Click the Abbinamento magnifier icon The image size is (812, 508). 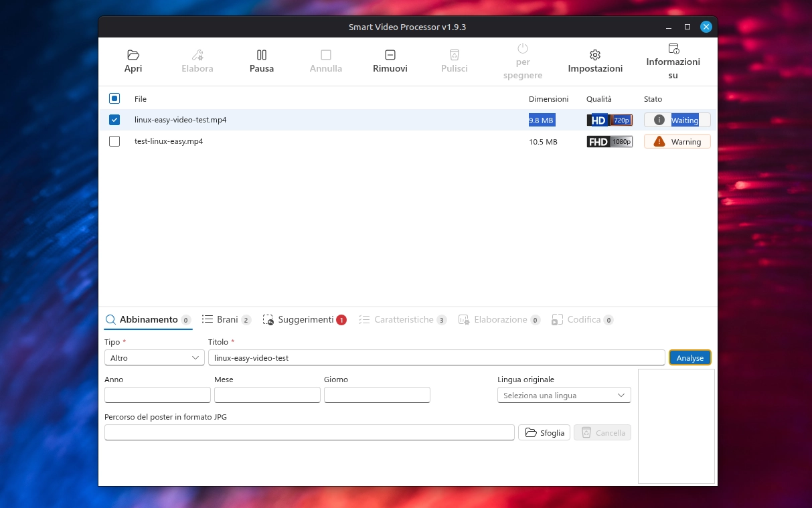tap(111, 320)
